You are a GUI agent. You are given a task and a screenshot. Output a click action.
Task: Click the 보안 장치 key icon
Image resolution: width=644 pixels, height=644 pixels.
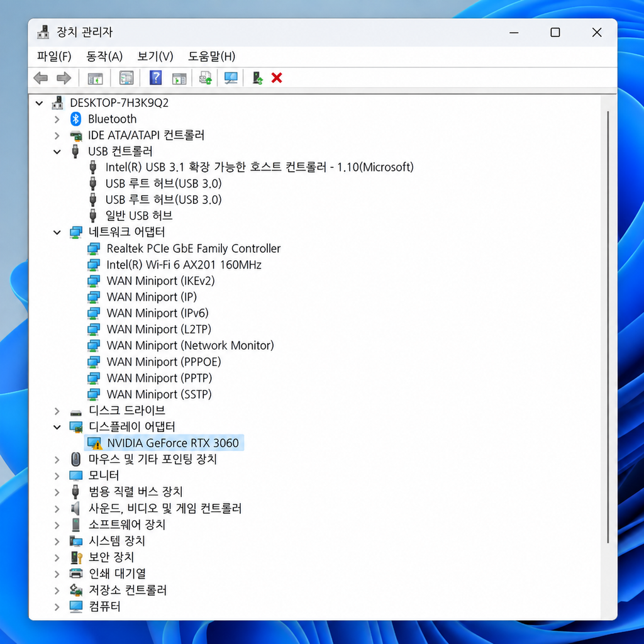coord(76,557)
